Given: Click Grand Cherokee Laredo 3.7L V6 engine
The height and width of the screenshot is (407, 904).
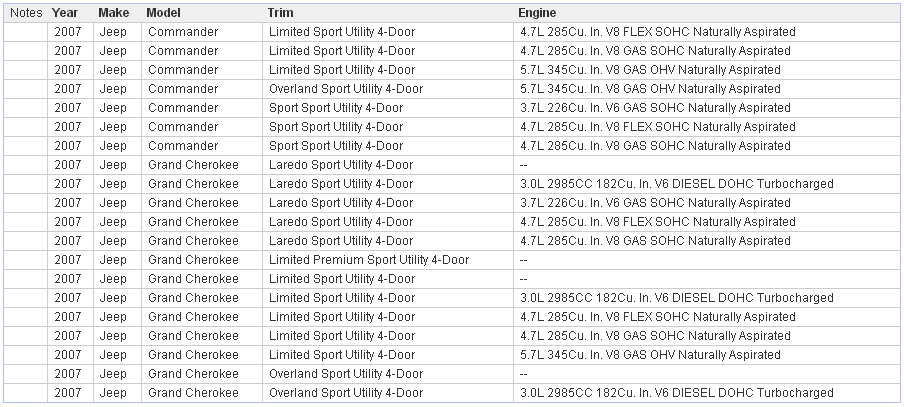Looking at the screenshot, I should tap(655, 203).
